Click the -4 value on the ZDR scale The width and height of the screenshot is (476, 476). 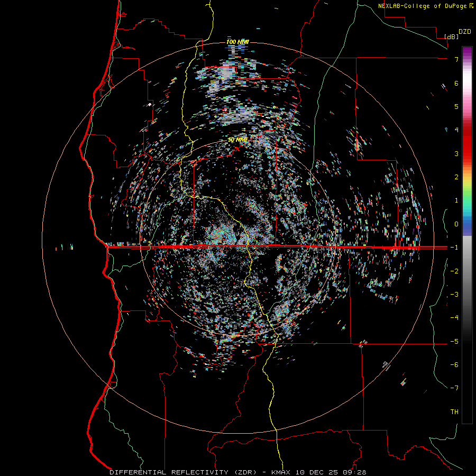(454, 318)
